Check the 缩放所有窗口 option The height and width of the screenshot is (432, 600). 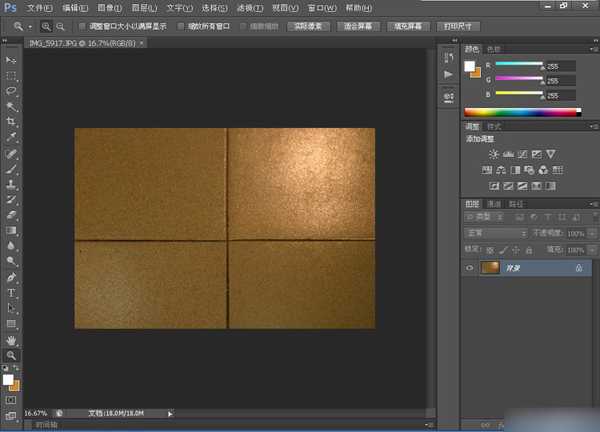[180, 25]
